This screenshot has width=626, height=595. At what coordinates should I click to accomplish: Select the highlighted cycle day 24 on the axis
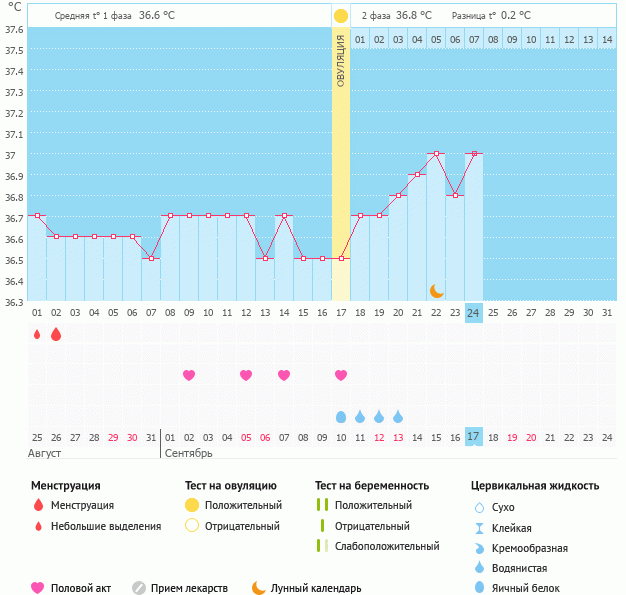[x=474, y=312]
